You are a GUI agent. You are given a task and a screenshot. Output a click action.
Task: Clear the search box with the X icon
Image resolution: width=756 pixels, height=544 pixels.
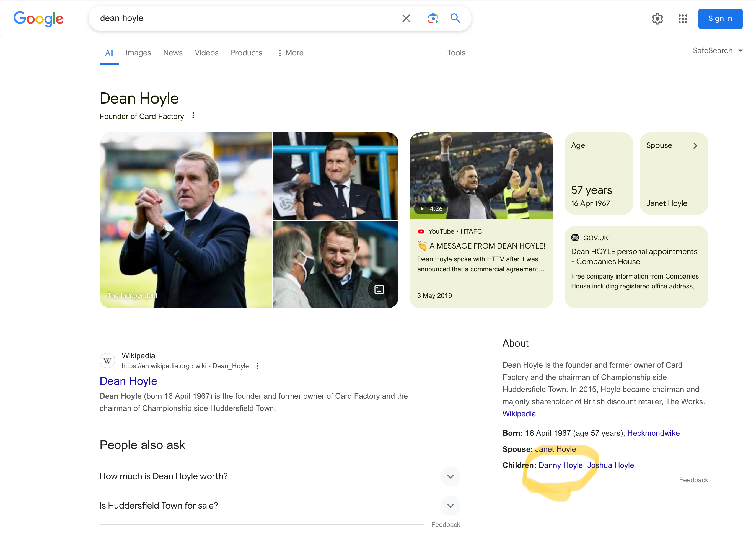pyautogui.click(x=406, y=18)
